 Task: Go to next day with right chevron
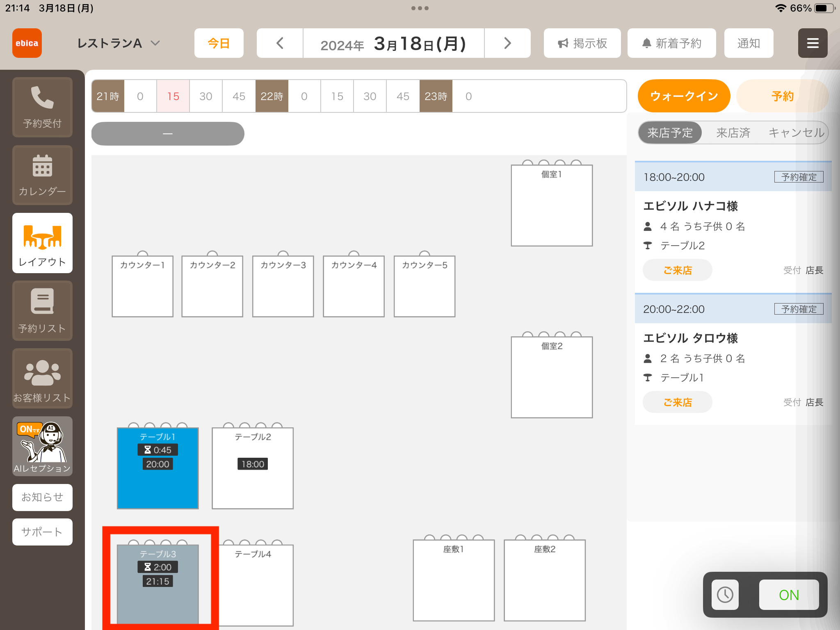tap(507, 43)
